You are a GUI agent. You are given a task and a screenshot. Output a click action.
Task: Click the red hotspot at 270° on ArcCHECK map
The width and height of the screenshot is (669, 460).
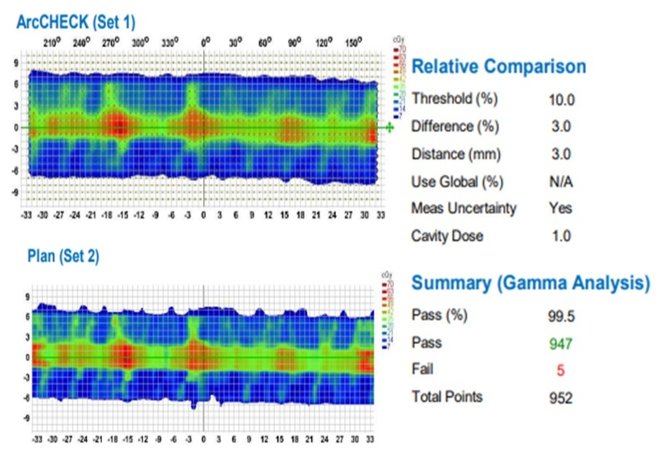117,126
